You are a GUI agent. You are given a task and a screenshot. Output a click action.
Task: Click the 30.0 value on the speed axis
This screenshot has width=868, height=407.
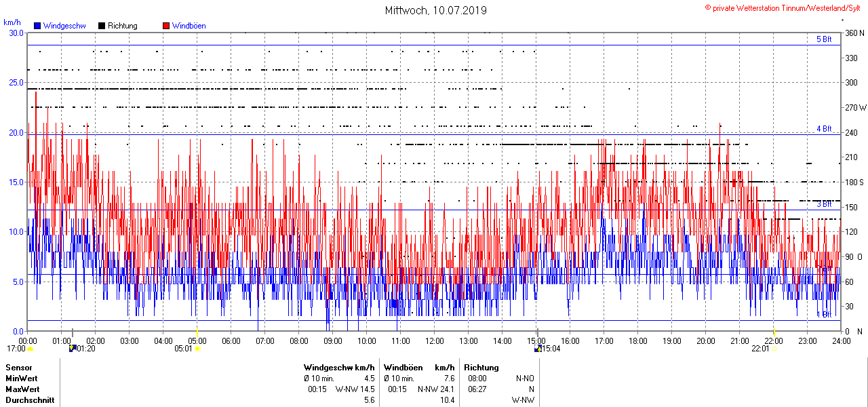point(16,33)
